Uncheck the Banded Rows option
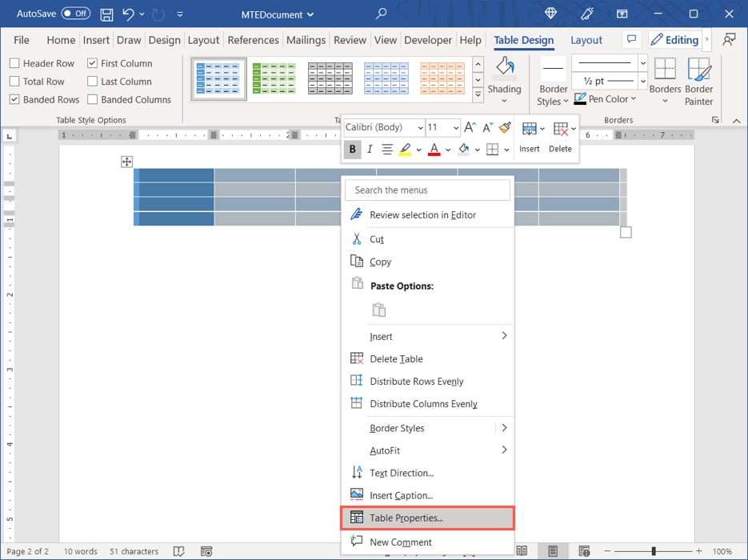 point(15,100)
